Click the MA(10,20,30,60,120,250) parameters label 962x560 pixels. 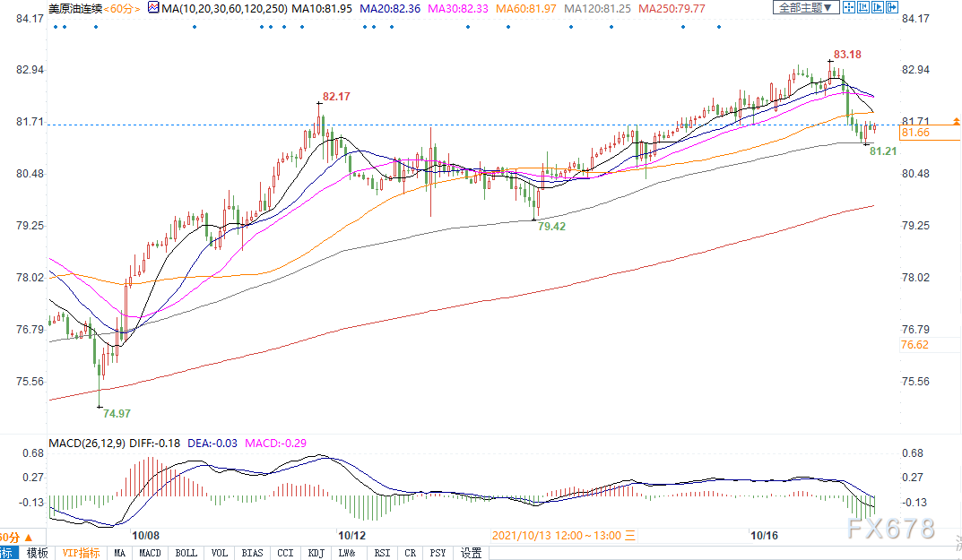pyautogui.click(x=225, y=9)
